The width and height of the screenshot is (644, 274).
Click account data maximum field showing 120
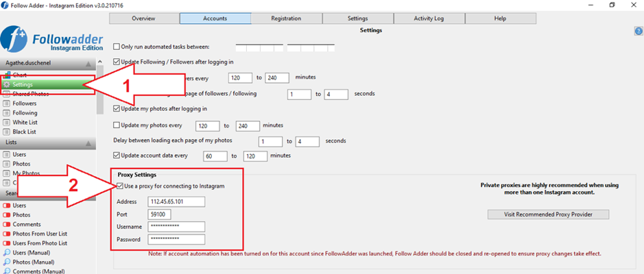pos(255,156)
